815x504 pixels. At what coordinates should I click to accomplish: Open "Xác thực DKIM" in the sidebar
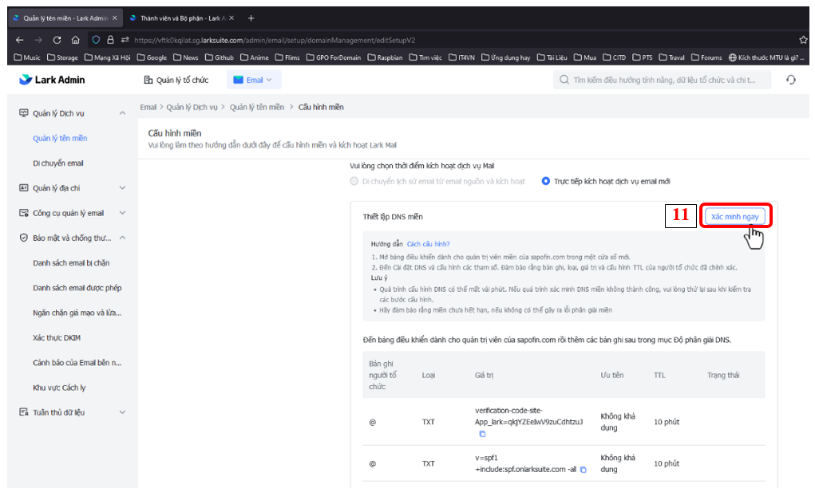(x=58, y=337)
